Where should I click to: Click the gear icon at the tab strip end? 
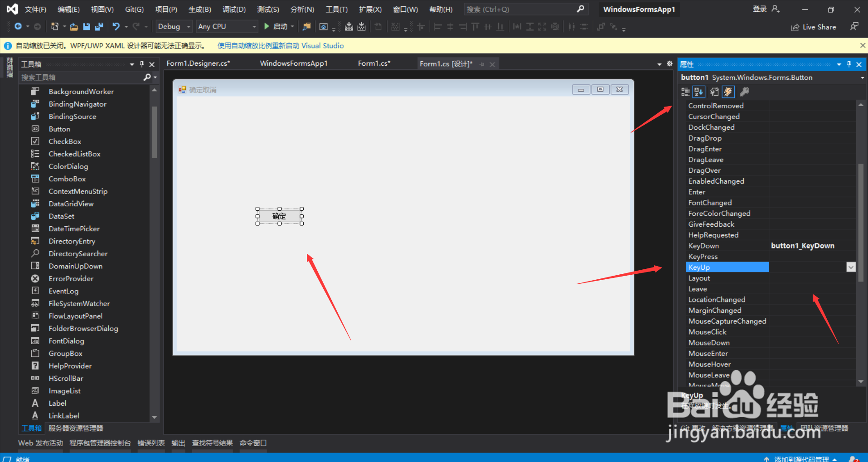click(x=669, y=64)
